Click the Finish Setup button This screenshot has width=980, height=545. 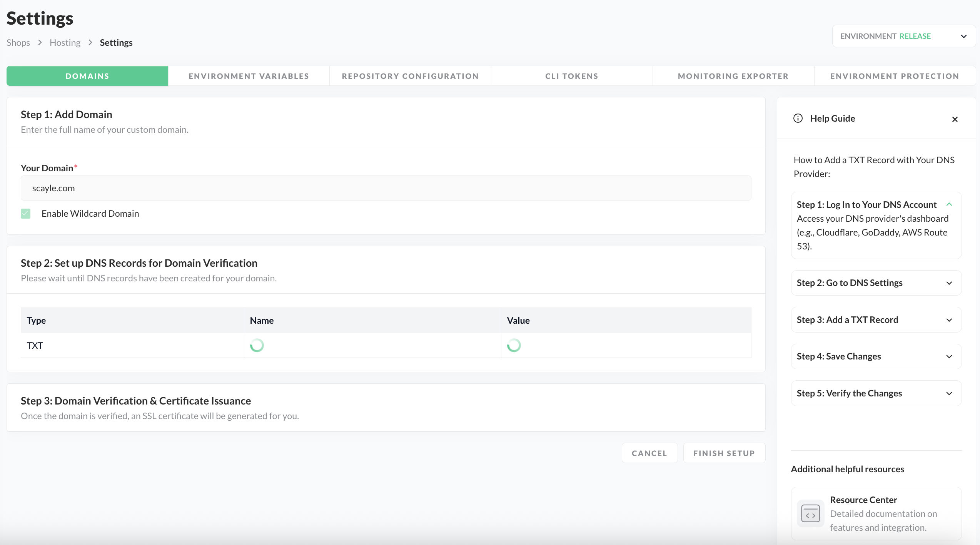[724, 453]
